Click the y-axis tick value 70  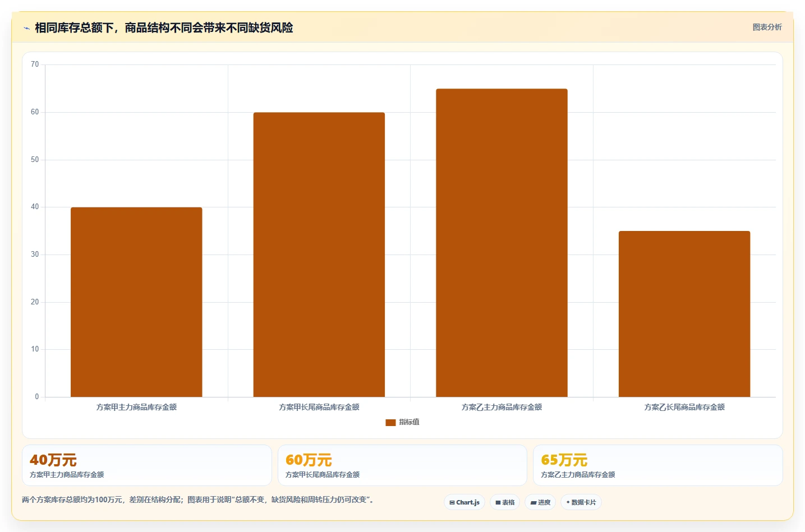tap(35, 64)
